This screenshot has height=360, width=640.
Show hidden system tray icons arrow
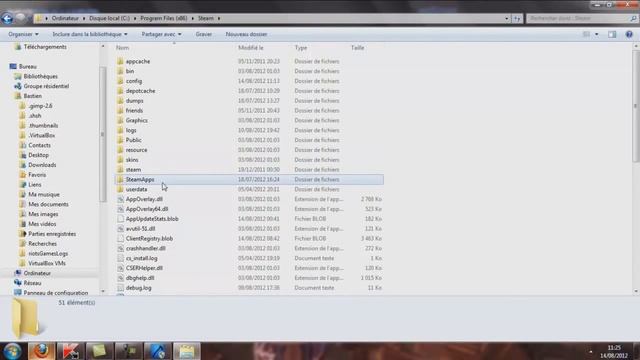[x=591, y=351]
